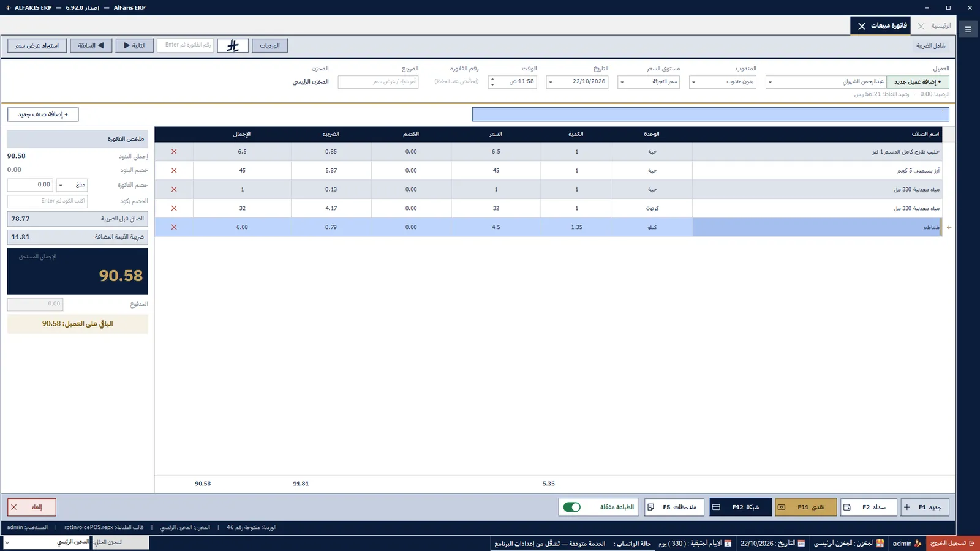Viewport: 980px width, 551px height.
Task: Remove the مياه معدنية كرتون row via X
Action: click(x=174, y=208)
